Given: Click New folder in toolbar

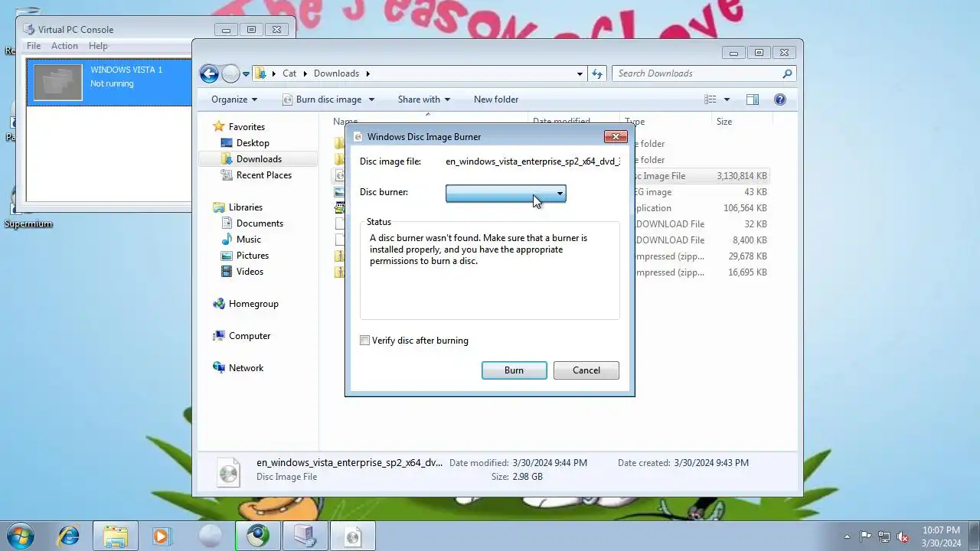Looking at the screenshot, I should coord(496,99).
